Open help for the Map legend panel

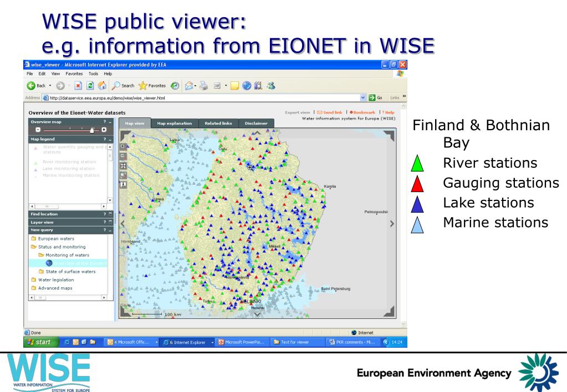coord(105,139)
